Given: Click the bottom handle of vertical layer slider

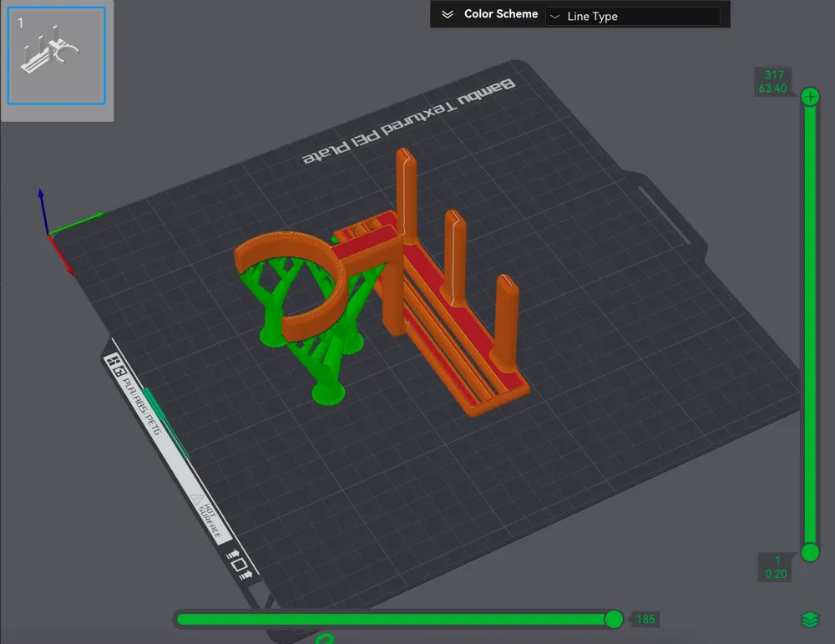Looking at the screenshot, I should click(x=810, y=552).
